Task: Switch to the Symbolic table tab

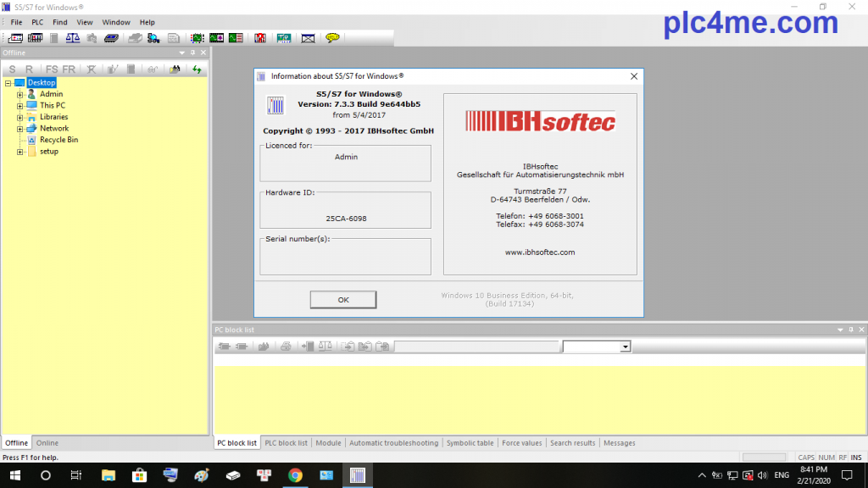Action: (x=470, y=443)
